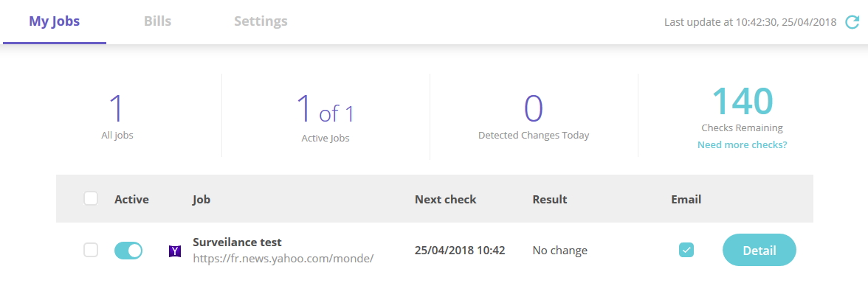Image resolution: width=868 pixels, height=297 pixels.
Task: Select the All jobs counter
Action: [x=117, y=116]
